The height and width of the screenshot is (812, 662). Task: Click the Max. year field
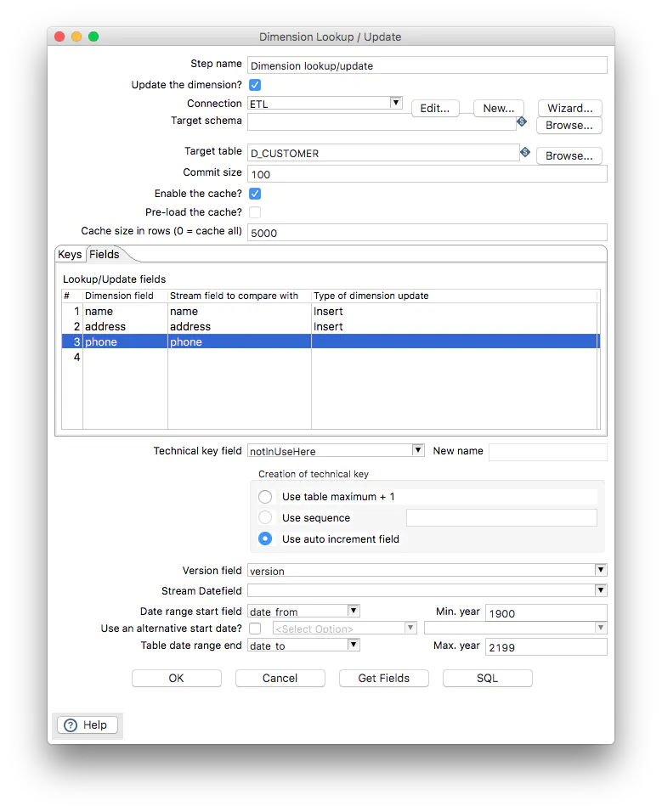tap(546, 647)
